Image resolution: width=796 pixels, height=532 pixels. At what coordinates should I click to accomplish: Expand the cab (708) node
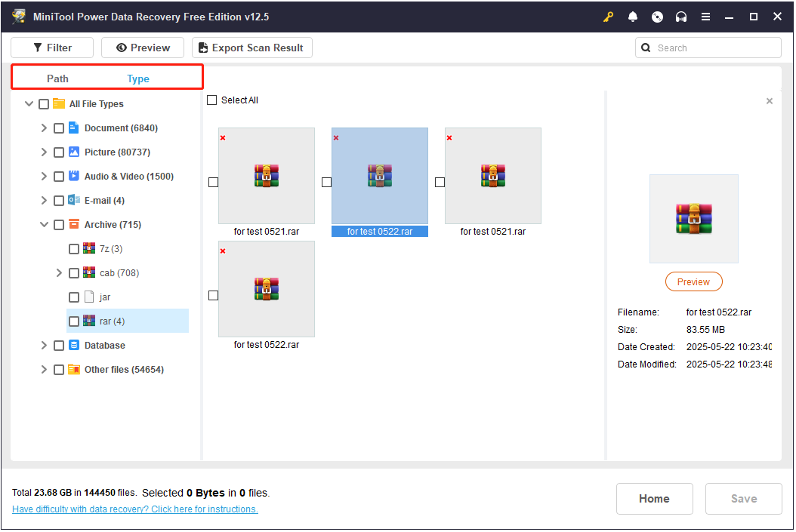(x=59, y=273)
